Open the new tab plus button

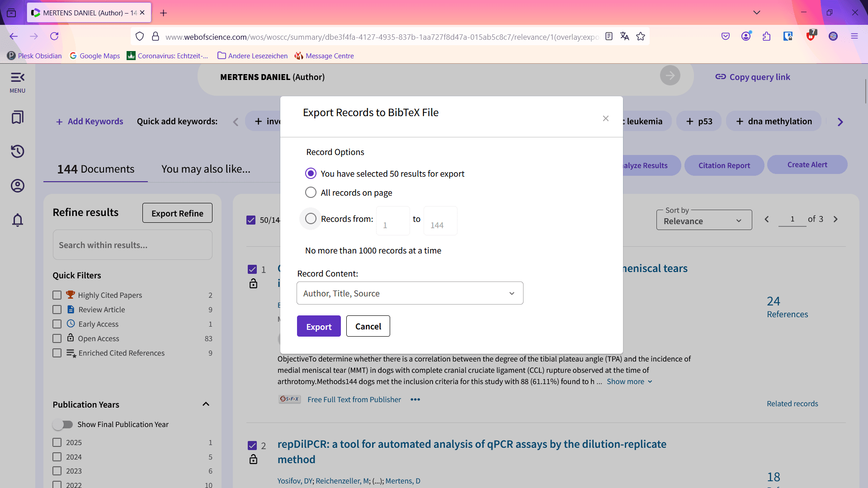pyautogui.click(x=164, y=13)
